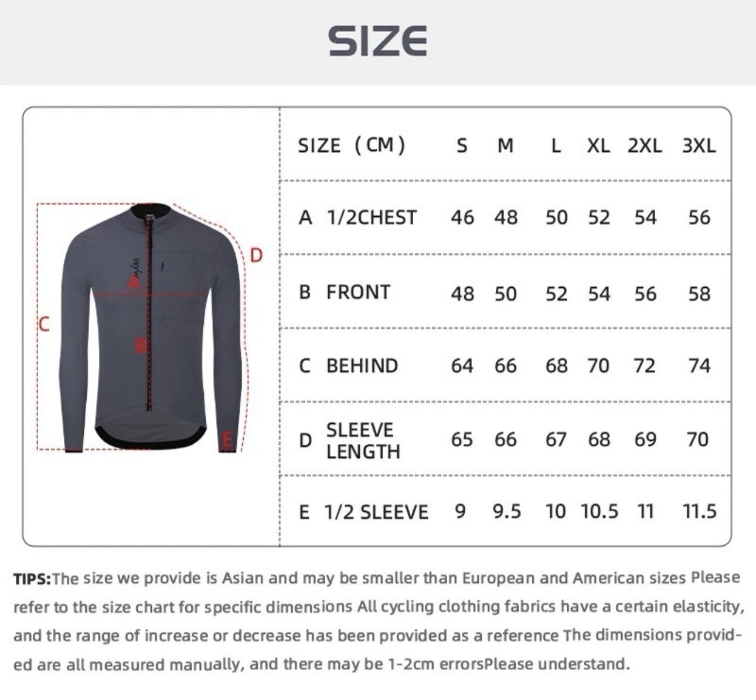This screenshot has height=700, width=756.
Task: Click the E 1/2 SLEEVE row label
Action: tap(363, 512)
